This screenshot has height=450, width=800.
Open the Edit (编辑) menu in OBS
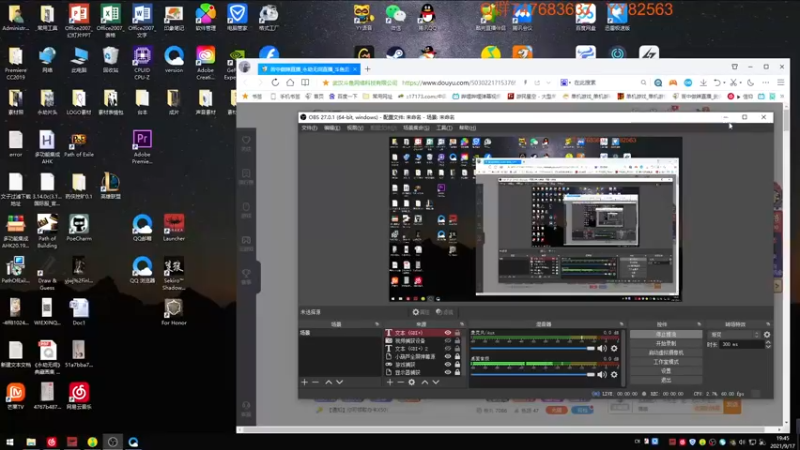(x=332, y=128)
